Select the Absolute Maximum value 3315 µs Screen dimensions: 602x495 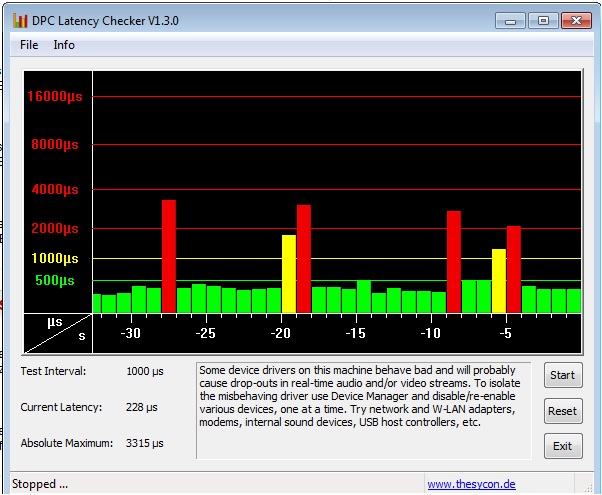tap(145, 443)
